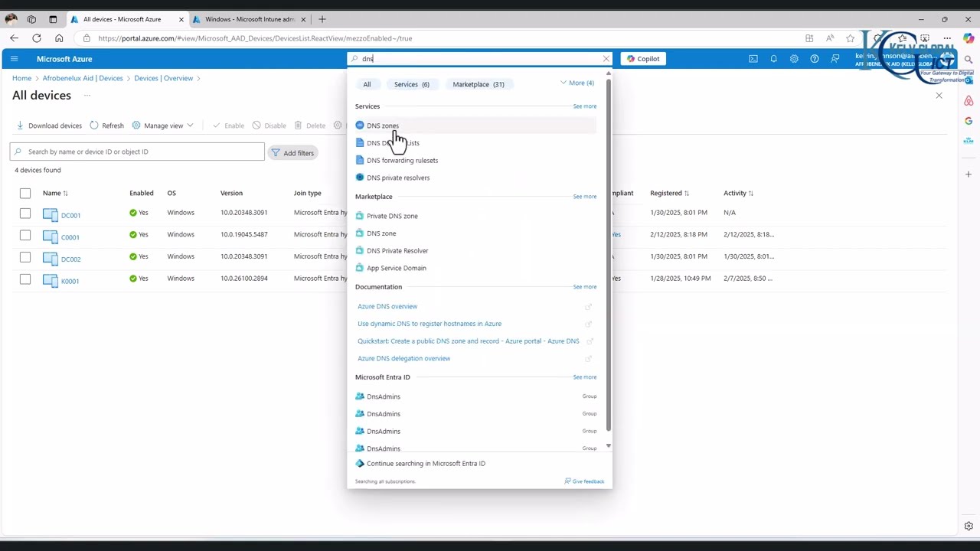Open the Azure portal hamburger menu

(x=14, y=59)
